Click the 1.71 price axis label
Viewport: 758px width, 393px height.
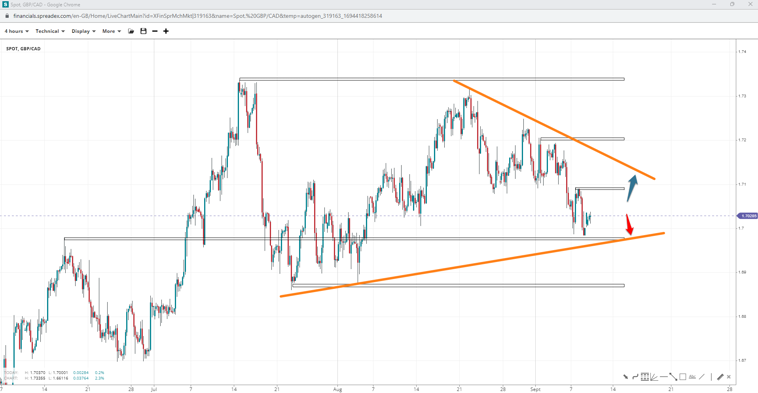742,184
